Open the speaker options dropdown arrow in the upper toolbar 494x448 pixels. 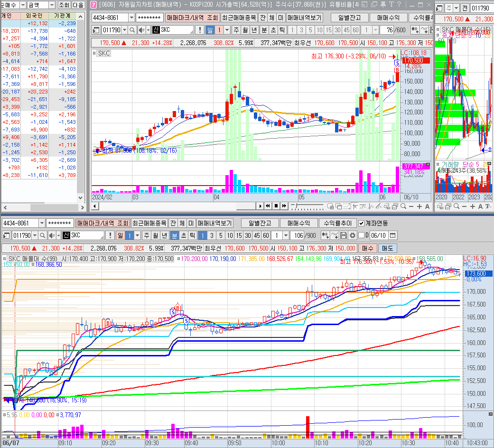coord(148,30)
